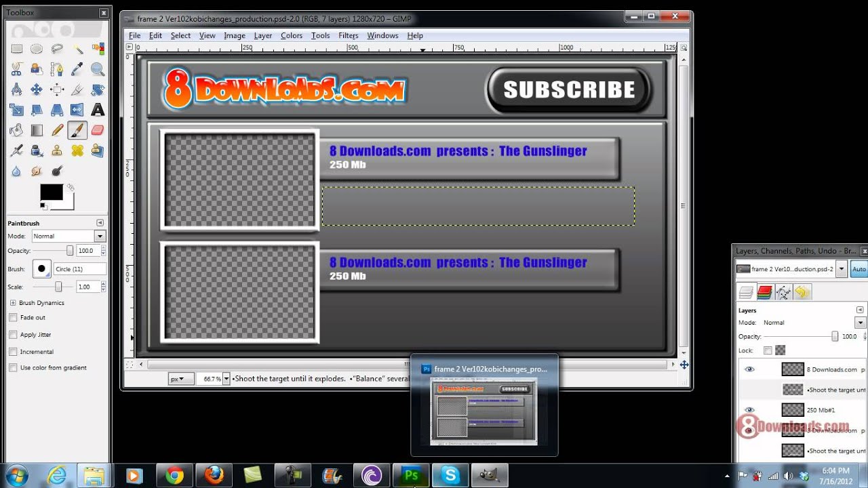
Task: Hide the '250 Mb#1' layer
Action: click(x=749, y=410)
